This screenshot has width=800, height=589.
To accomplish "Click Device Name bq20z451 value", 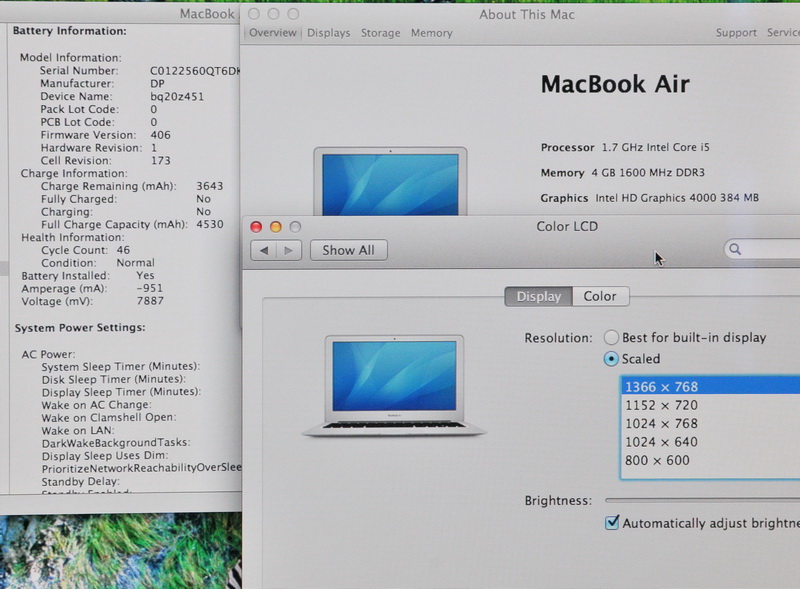I will click(177, 96).
